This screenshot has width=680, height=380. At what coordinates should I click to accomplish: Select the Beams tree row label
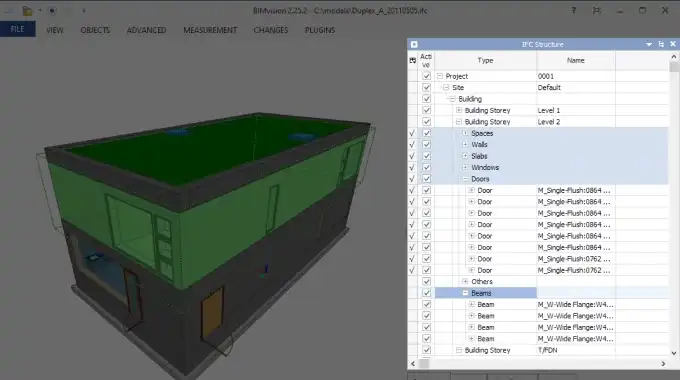(x=481, y=293)
